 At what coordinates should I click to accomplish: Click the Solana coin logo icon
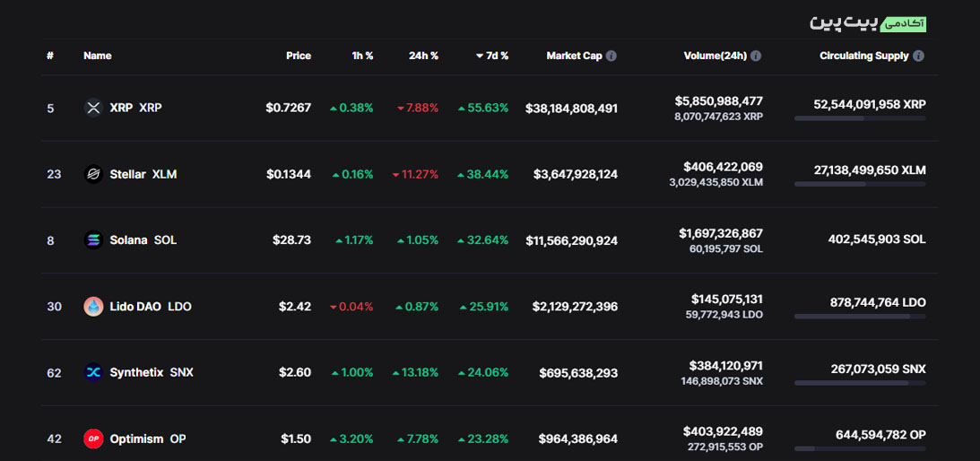click(x=93, y=240)
